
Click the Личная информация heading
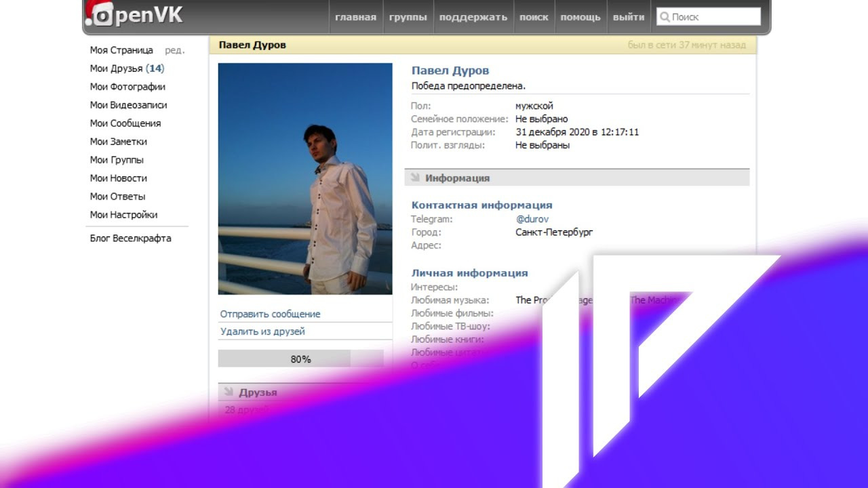[x=470, y=273]
